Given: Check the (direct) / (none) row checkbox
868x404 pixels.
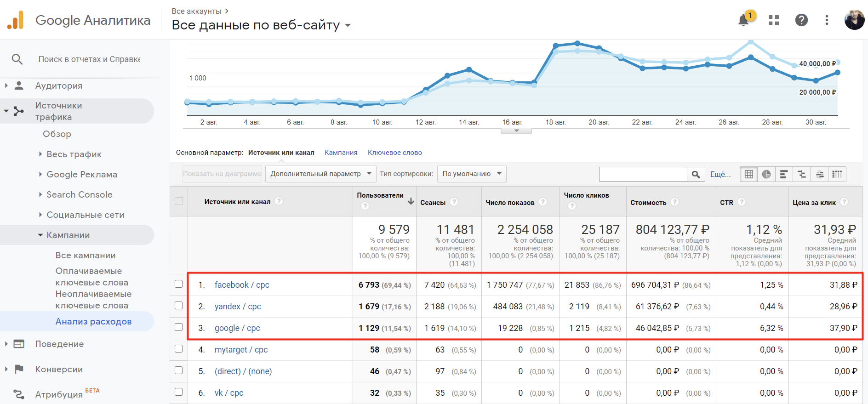Looking at the screenshot, I should click(x=179, y=370).
